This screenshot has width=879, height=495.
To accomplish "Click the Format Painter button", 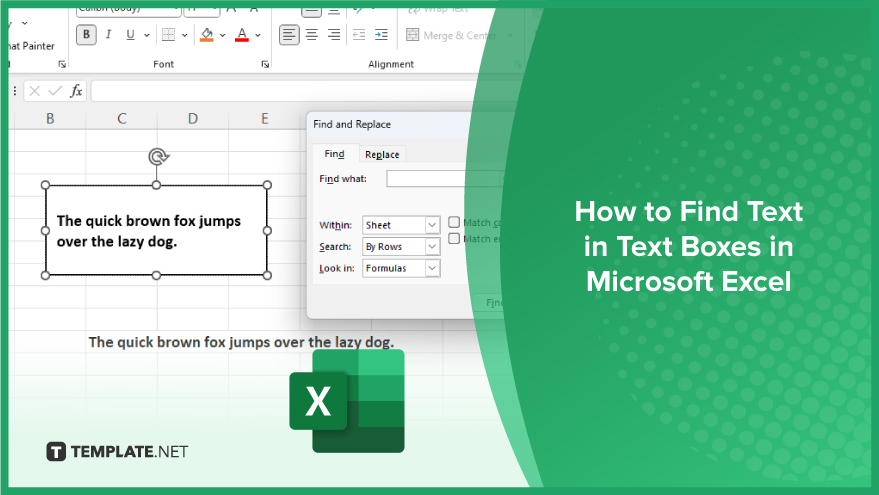I will [x=31, y=46].
